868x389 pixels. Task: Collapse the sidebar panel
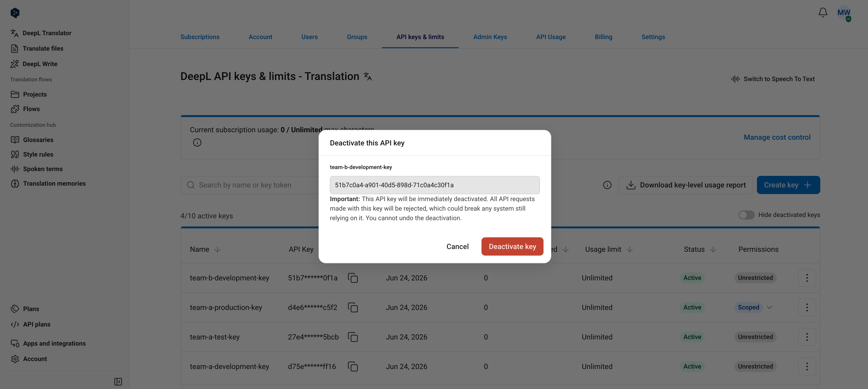[x=118, y=382]
